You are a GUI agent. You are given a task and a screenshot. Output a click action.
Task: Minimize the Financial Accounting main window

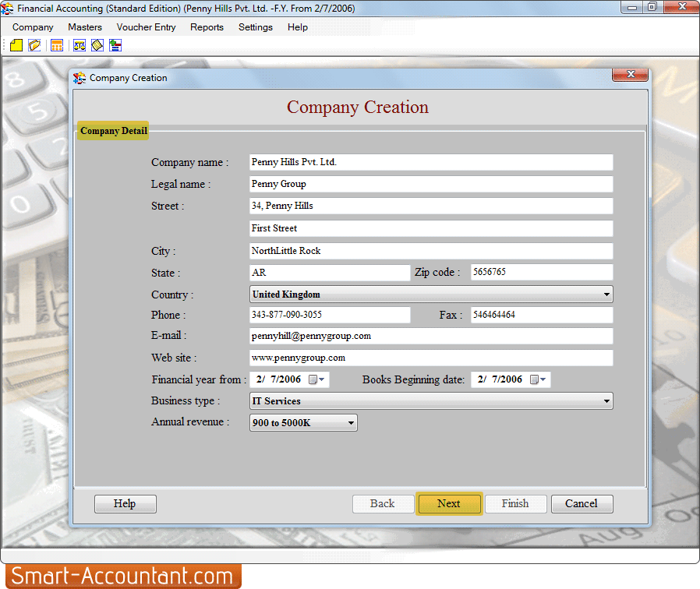point(631,7)
